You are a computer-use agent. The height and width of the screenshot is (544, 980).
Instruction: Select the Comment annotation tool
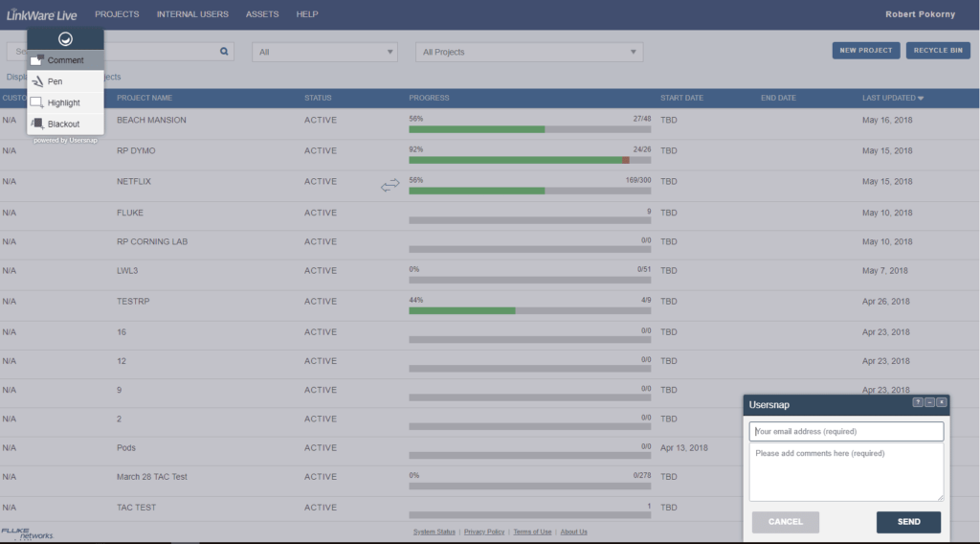(64, 60)
